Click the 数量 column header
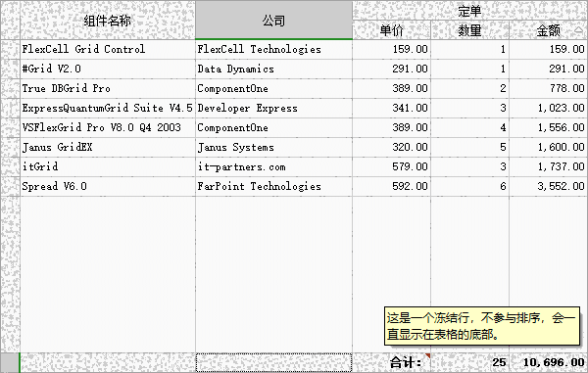The width and height of the screenshot is (588, 373). pos(469,30)
